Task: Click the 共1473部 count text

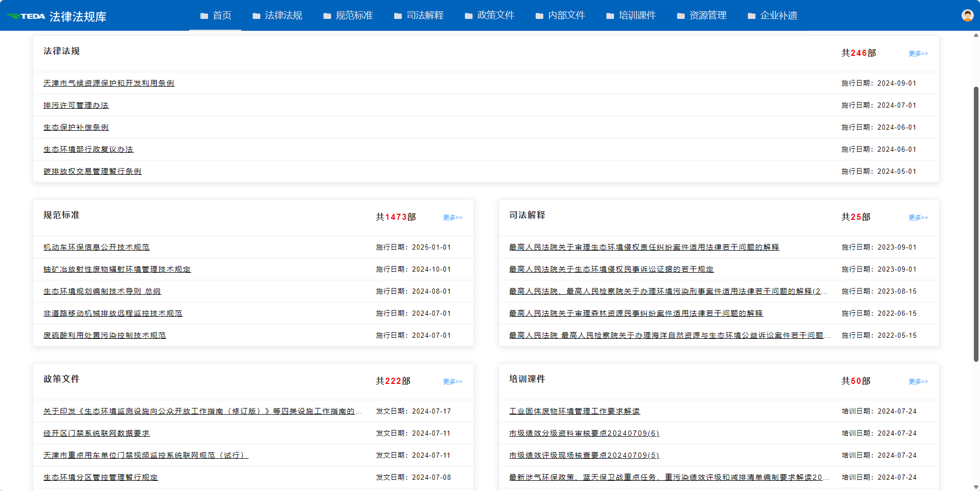Action: pyautogui.click(x=396, y=217)
